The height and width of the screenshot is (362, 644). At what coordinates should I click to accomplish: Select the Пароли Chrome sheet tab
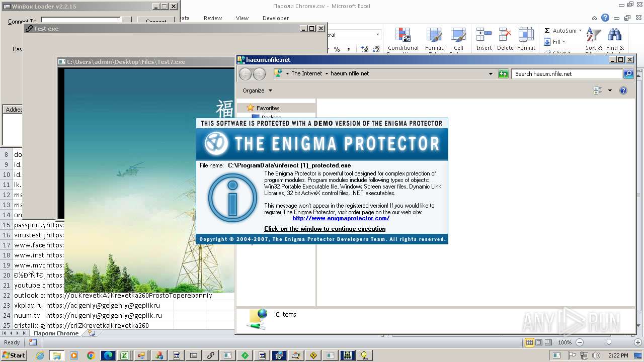click(x=56, y=333)
